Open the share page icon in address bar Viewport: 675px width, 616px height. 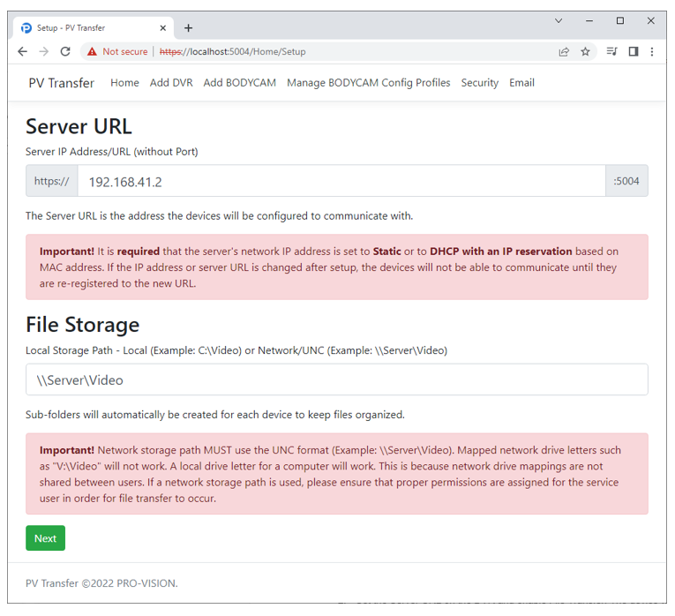point(564,52)
